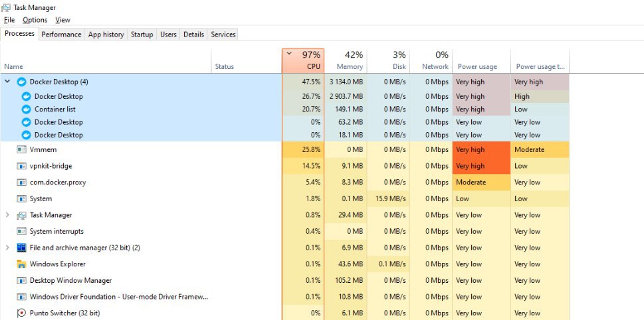Switch to the Startup tab
644x320 pixels.
coord(142,35)
